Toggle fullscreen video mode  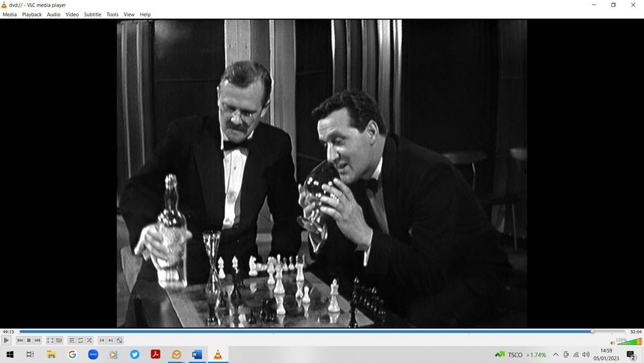50,340
